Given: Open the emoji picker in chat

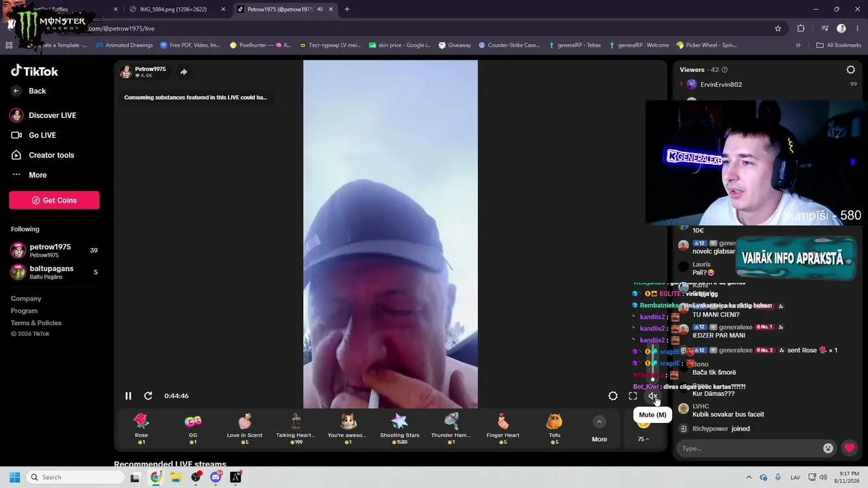Looking at the screenshot, I should point(828,448).
